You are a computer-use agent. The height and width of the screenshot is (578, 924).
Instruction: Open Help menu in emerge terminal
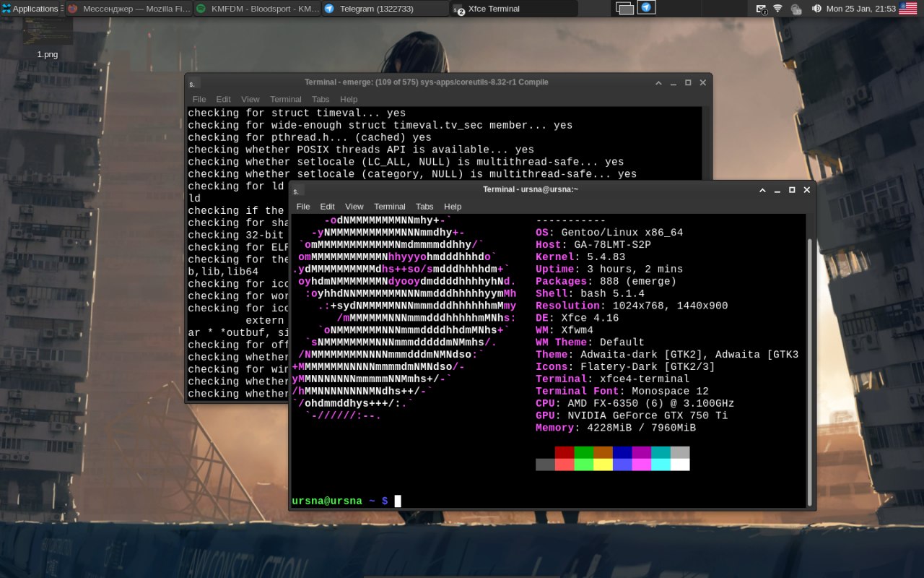click(349, 99)
